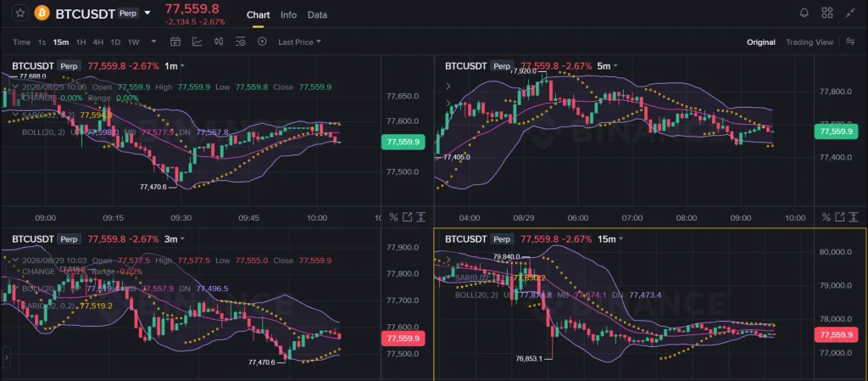This screenshot has height=381, width=868.
Task: Switch to the Original chart view
Action: coord(760,42)
